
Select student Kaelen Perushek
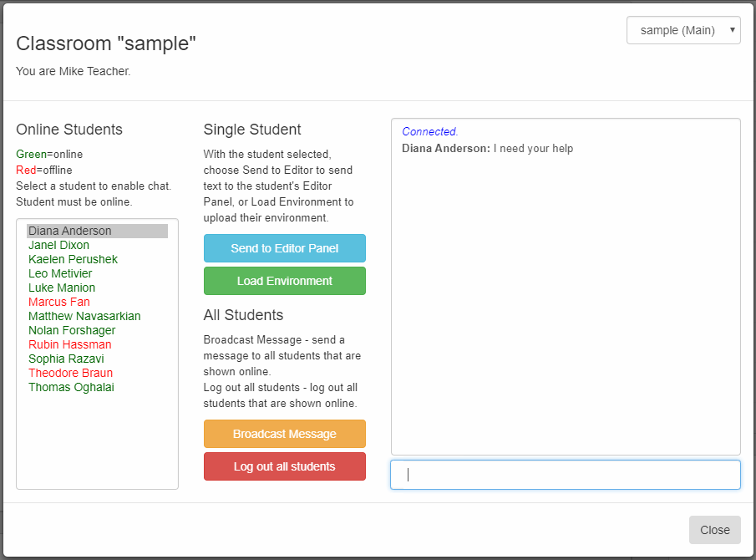(x=73, y=259)
